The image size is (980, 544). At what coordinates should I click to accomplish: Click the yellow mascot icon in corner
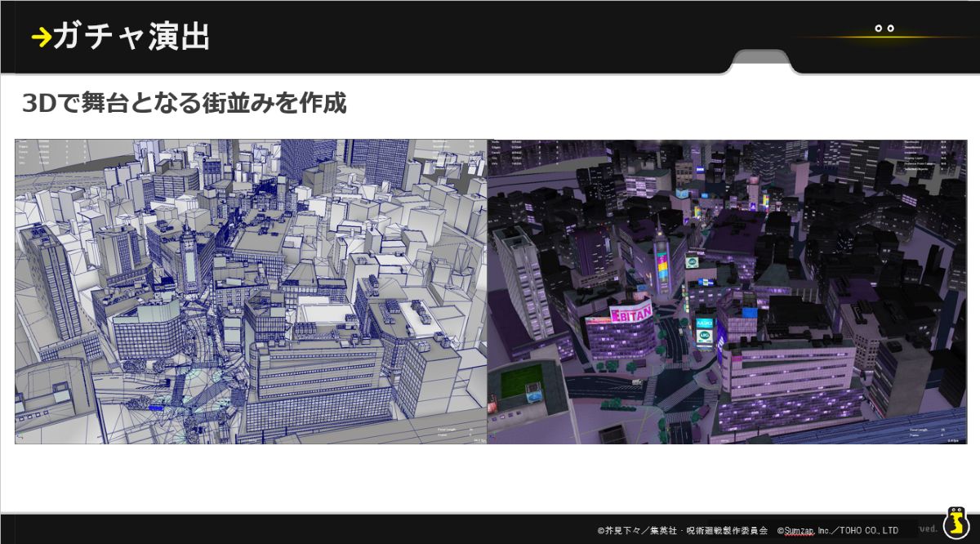[x=955, y=524]
